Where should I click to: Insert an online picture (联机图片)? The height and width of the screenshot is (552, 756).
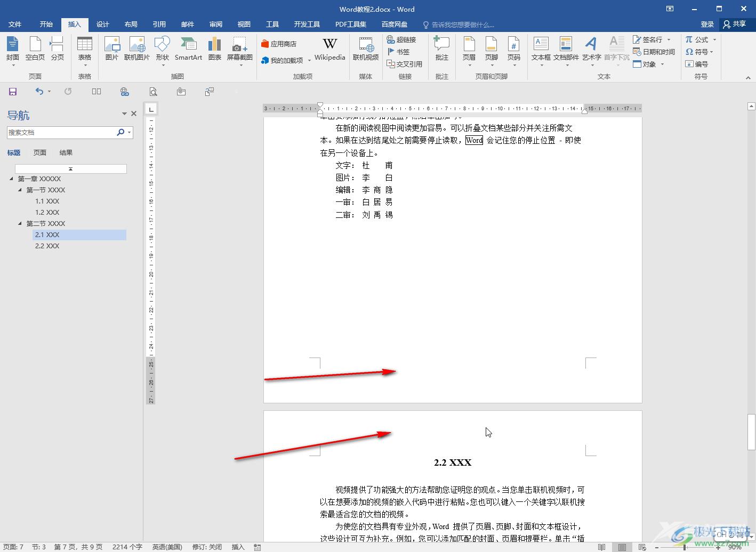(x=136, y=49)
